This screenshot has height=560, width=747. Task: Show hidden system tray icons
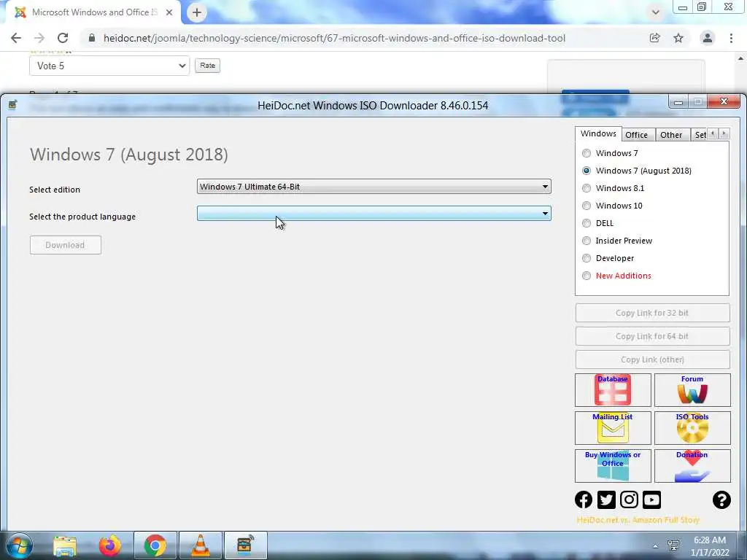(x=656, y=546)
